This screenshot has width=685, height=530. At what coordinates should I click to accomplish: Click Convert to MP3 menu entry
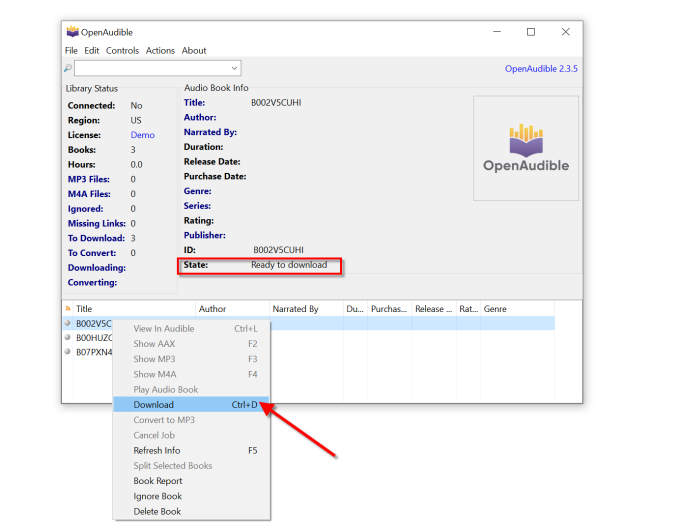191,420
